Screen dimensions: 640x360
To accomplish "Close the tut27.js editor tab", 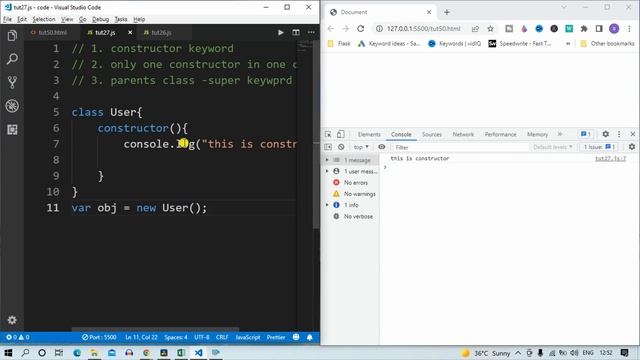I will point(130,33).
